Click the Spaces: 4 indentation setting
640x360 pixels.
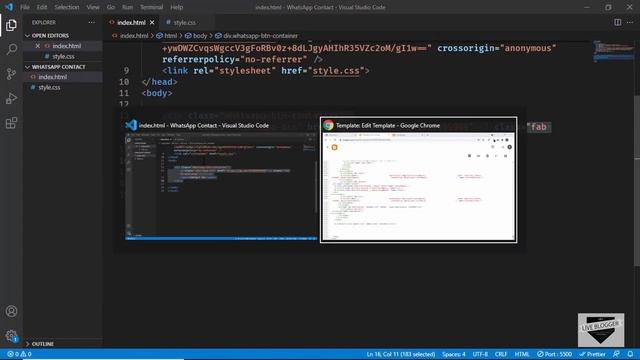click(x=453, y=354)
